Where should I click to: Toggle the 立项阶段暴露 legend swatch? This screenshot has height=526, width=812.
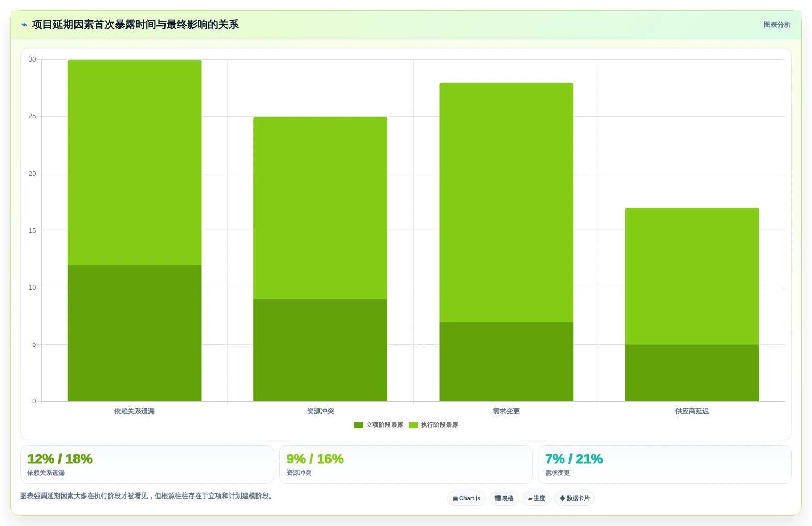(358, 425)
